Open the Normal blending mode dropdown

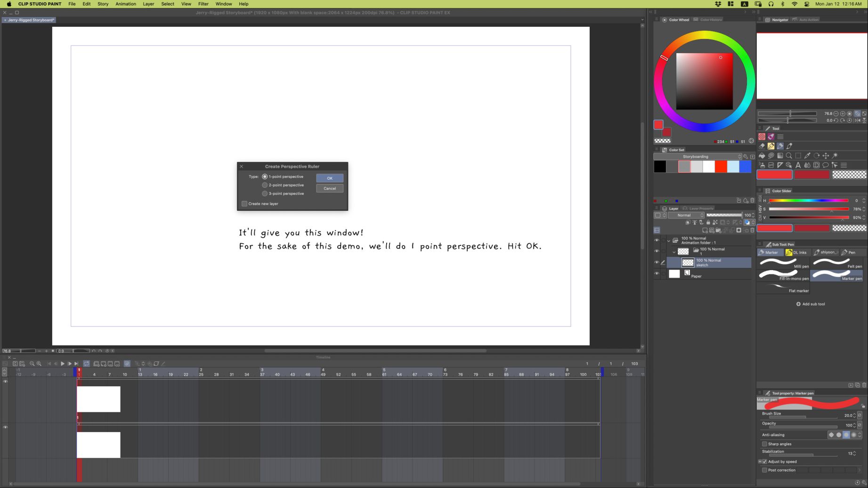point(686,215)
